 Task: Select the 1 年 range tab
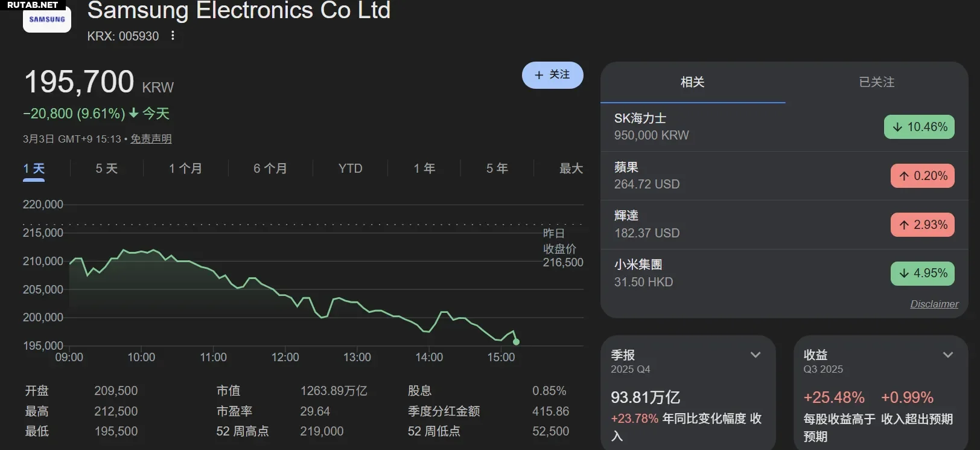pos(424,169)
